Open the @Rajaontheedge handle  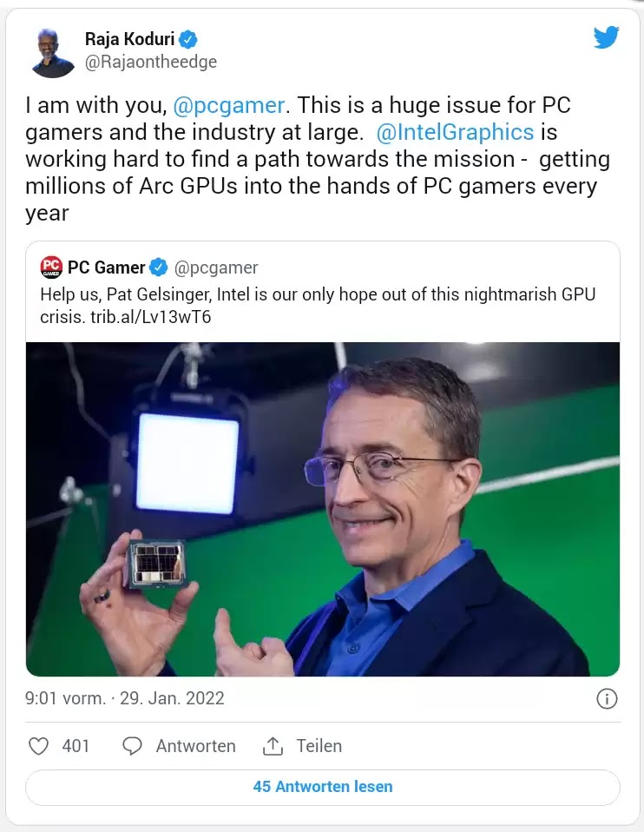click(151, 62)
